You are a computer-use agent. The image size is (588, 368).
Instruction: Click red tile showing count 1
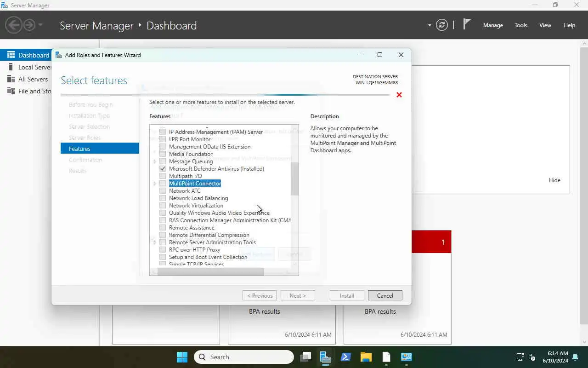pos(431,242)
